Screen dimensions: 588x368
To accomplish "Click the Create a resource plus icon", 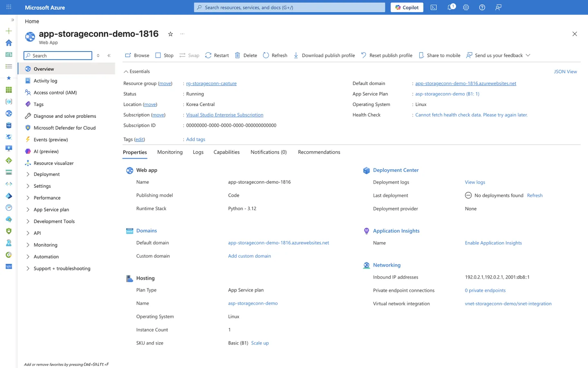I will (9, 31).
